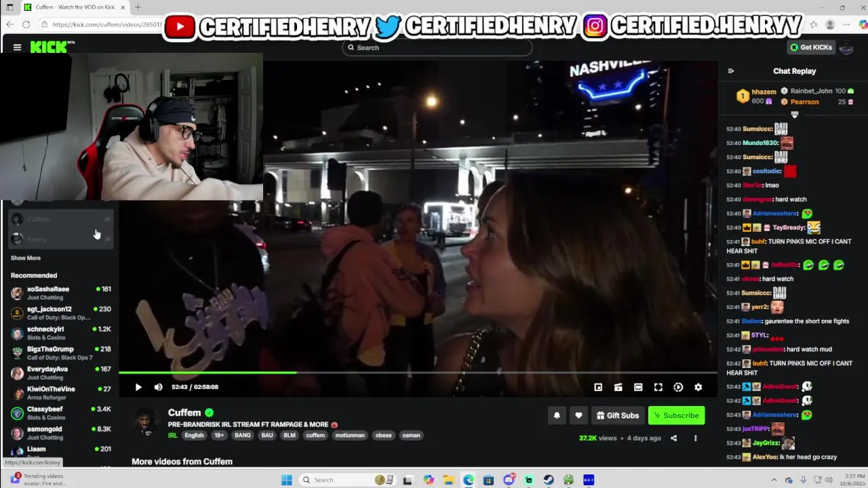868x488 pixels.
Task: Collapse the Chat Replay panel
Action: [730, 70]
